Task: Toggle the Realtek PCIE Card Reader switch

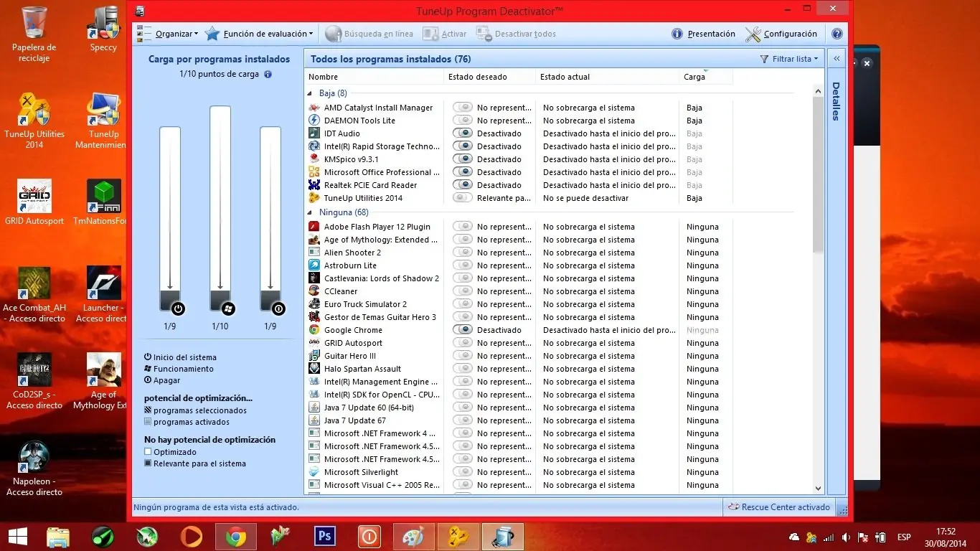Action: (x=463, y=185)
